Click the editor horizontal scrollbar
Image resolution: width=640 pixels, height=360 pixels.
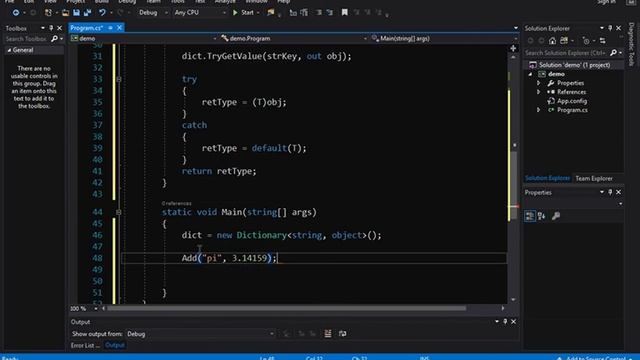tap(286, 309)
